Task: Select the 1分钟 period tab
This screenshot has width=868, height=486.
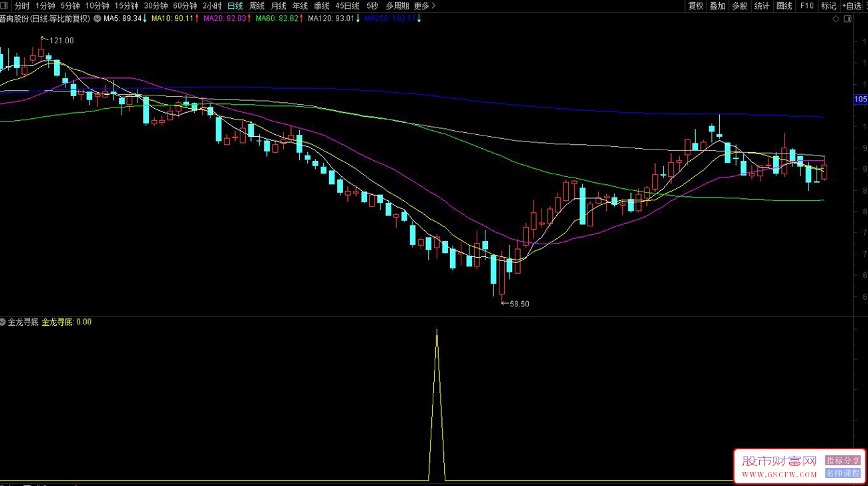Action: pyautogui.click(x=45, y=5)
